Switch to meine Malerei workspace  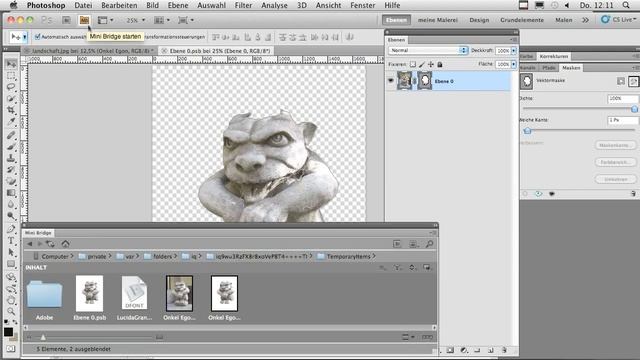coord(438,20)
